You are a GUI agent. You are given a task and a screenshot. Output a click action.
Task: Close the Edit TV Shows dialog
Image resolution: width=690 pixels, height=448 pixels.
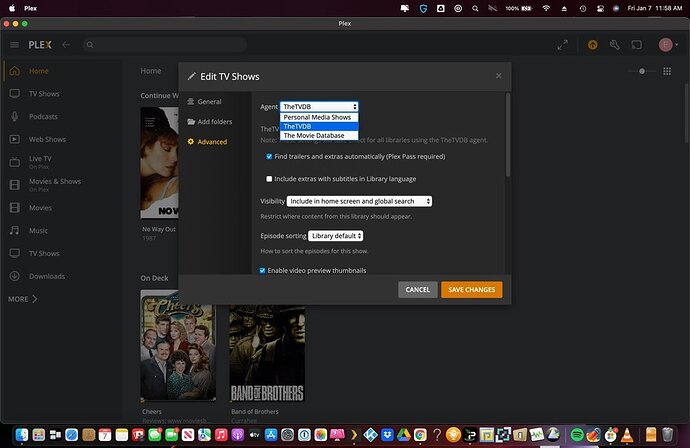point(499,76)
